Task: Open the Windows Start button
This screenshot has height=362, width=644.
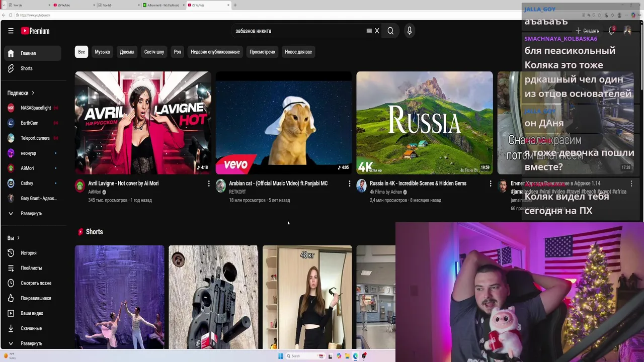Action: coord(281,356)
